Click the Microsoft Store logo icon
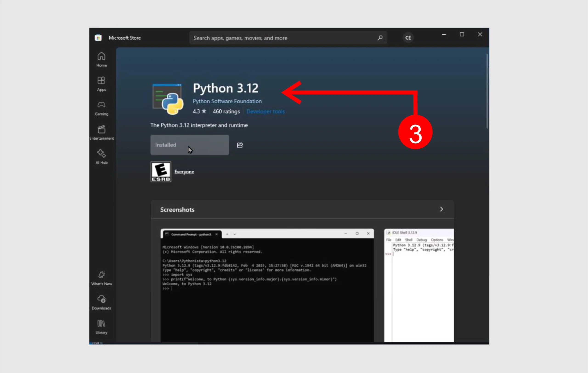 [98, 38]
